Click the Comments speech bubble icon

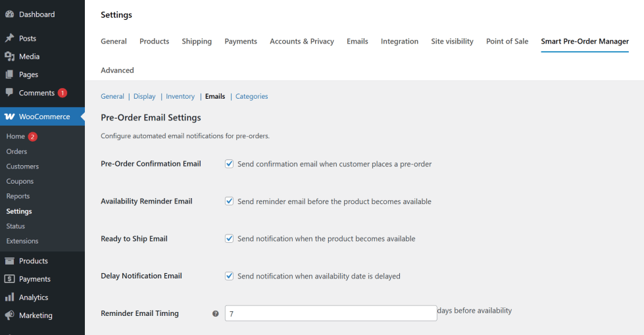pos(9,93)
